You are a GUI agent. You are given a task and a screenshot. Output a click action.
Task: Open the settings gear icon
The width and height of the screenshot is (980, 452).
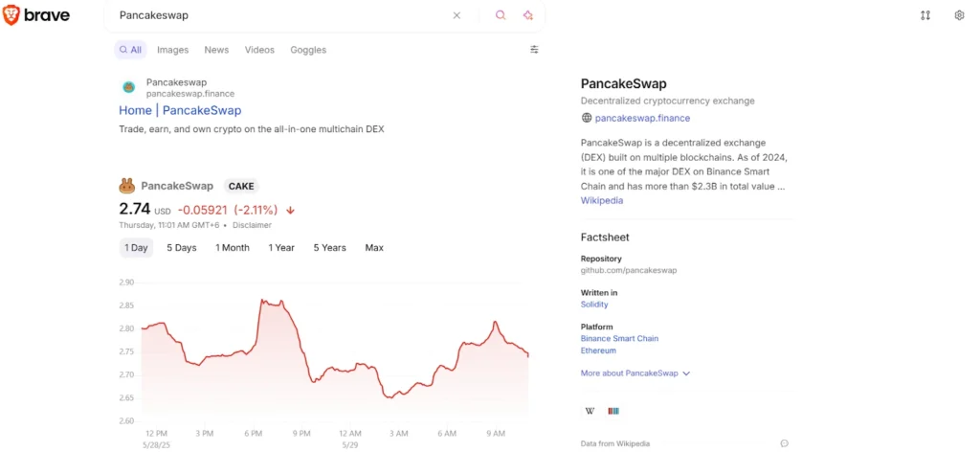coord(959,15)
